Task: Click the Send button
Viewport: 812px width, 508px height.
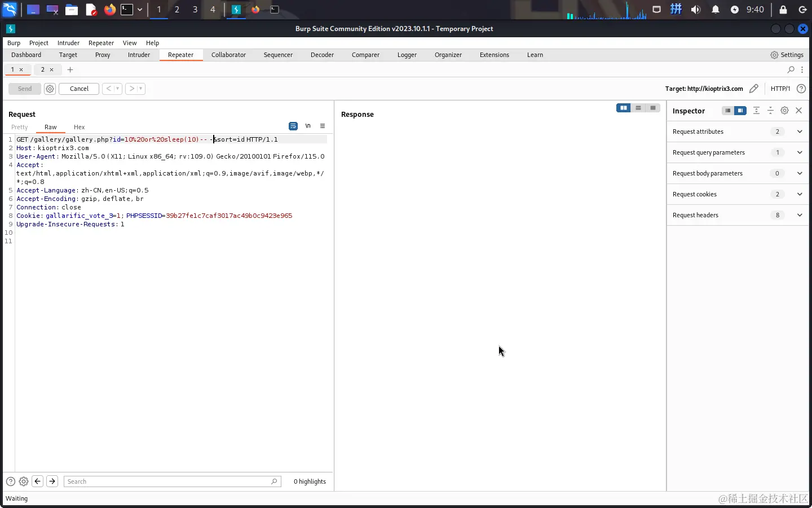Action: (x=25, y=89)
